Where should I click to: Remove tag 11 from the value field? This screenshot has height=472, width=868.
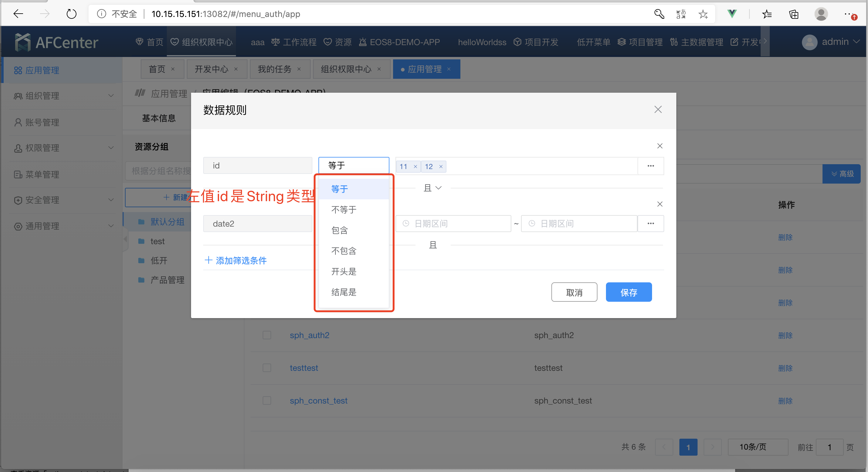click(x=415, y=167)
